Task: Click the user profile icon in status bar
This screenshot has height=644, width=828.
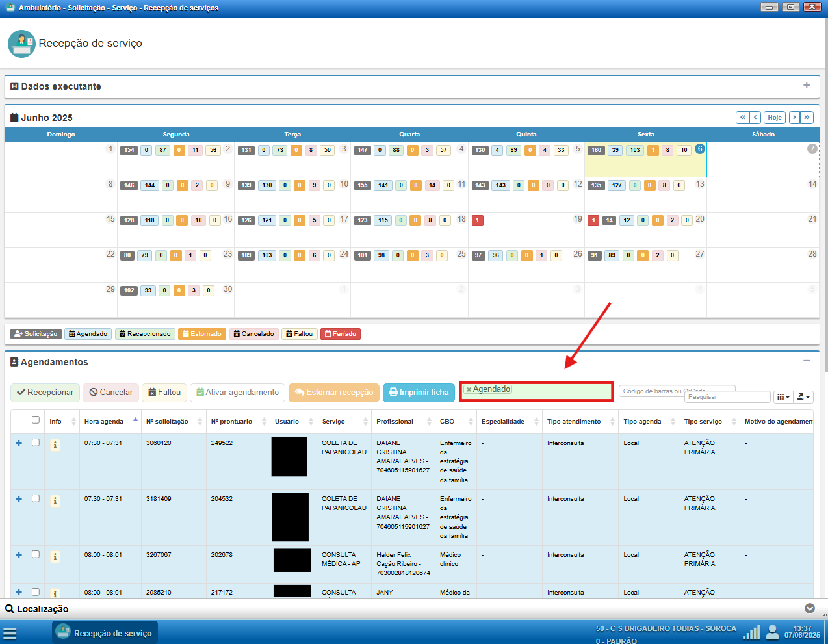Action: [x=772, y=632]
